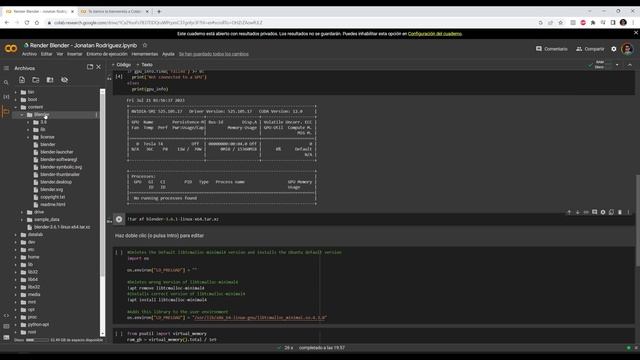Click the Comentario button
Screen dimensions: 640x360
(552, 49)
